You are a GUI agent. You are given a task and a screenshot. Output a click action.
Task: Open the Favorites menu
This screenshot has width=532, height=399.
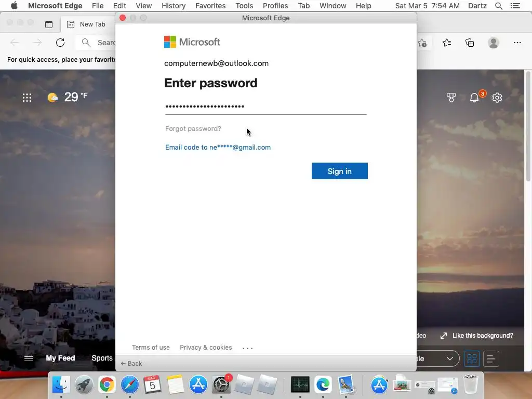pos(210,6)
